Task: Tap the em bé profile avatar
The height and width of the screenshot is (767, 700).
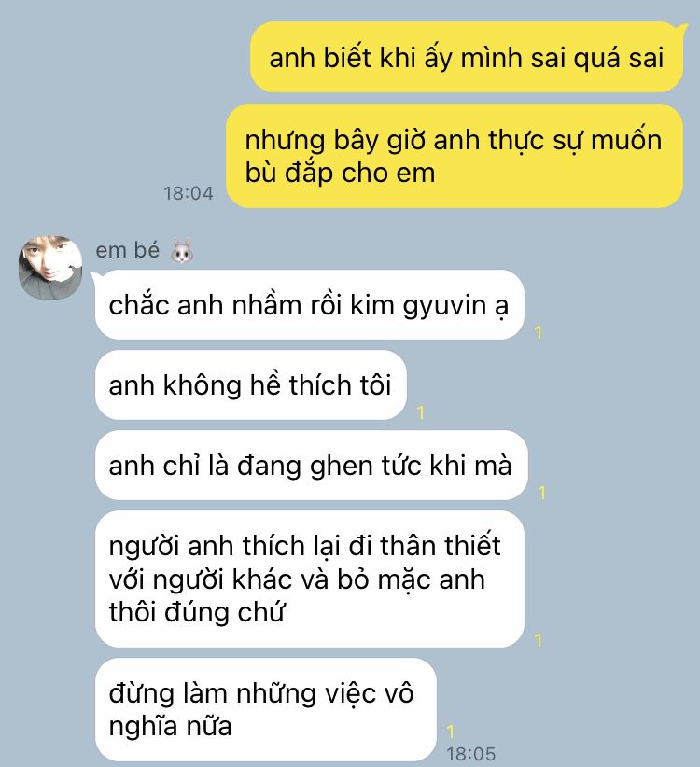Action: pos(50,268)
